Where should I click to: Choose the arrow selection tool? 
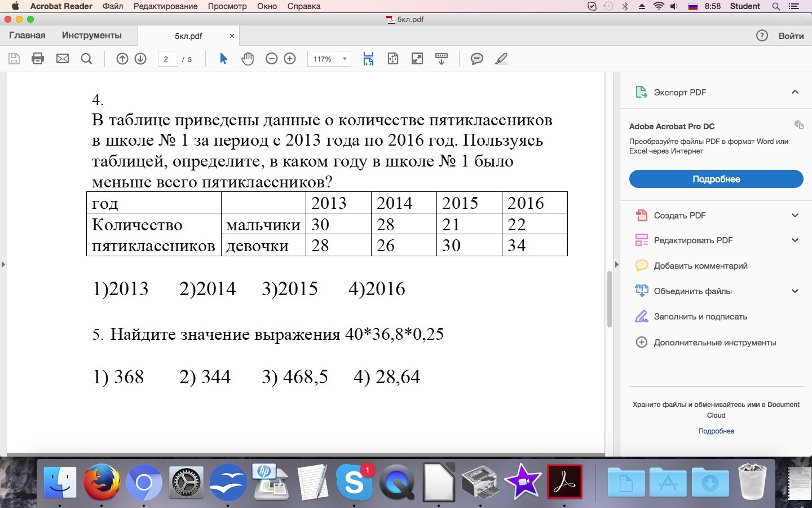[223, 59]
